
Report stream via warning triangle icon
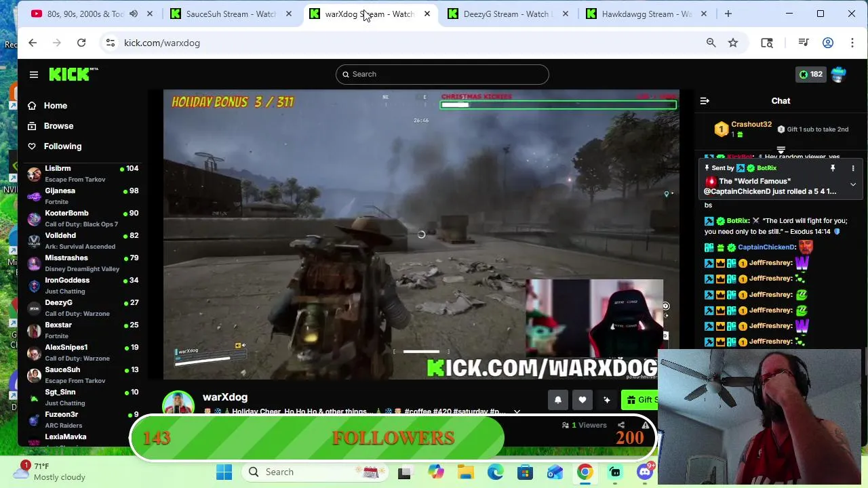coord(646,425)
